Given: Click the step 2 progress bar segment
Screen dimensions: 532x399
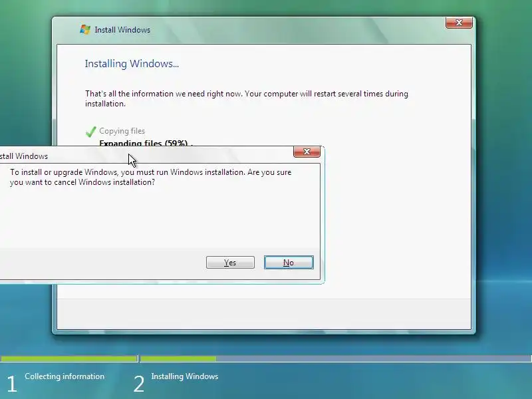Looking at the screenshot, I should pyautogui.click(x=336, y=358).
